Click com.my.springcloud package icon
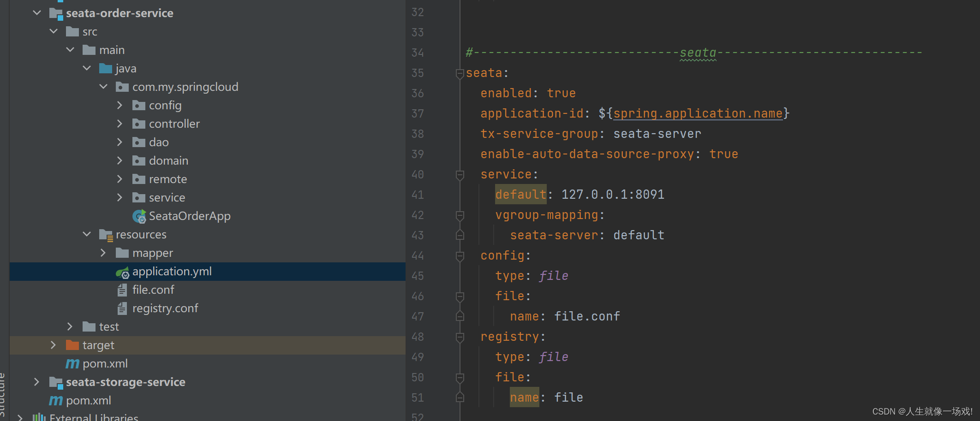This screenshot has height=421, width=980. coord(122,87)
